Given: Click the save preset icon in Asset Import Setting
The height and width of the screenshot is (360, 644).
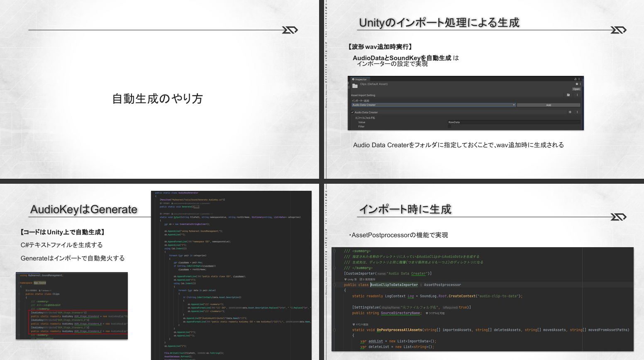Looking at the screenshot, I should point(568,95).
